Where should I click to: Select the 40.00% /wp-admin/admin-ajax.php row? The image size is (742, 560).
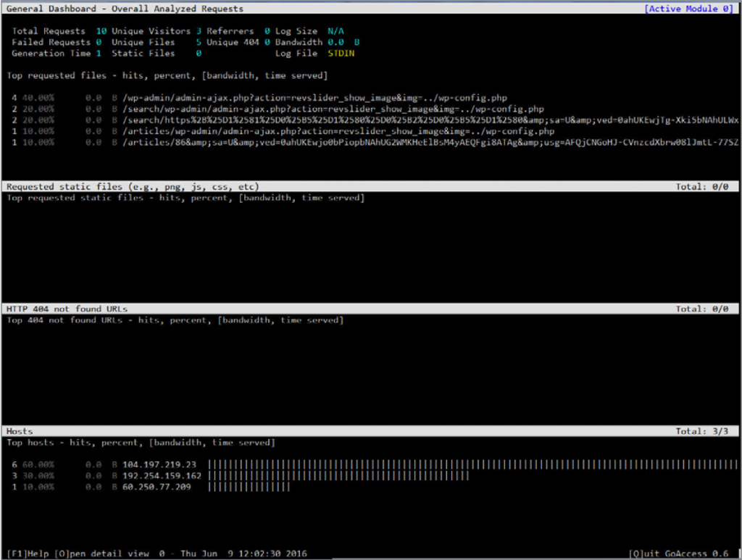coord(259,98)
